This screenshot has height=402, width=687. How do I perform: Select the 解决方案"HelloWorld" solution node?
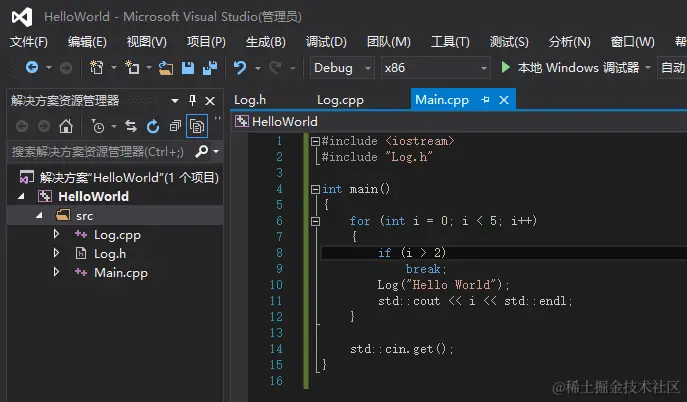click(129, 177)
